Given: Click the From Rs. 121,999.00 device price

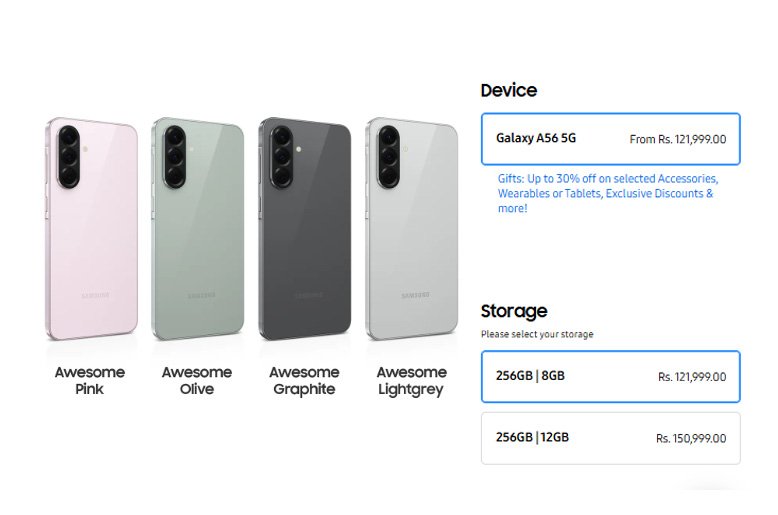Looking at the screenshot, I should [677, 140].
